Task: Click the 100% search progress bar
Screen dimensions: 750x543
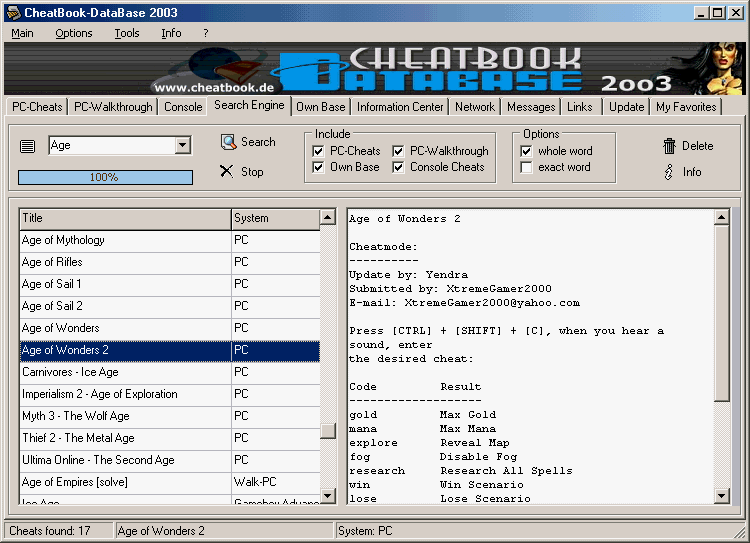Action: (x=105, y=177)
